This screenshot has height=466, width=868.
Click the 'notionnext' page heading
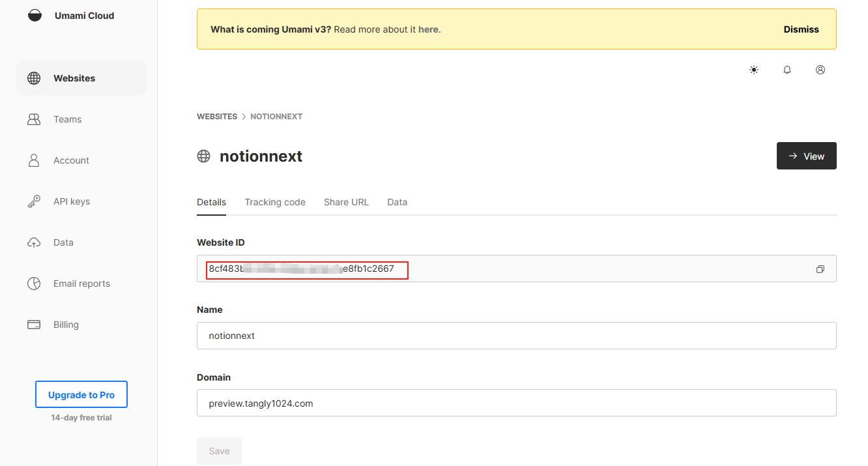261,156
